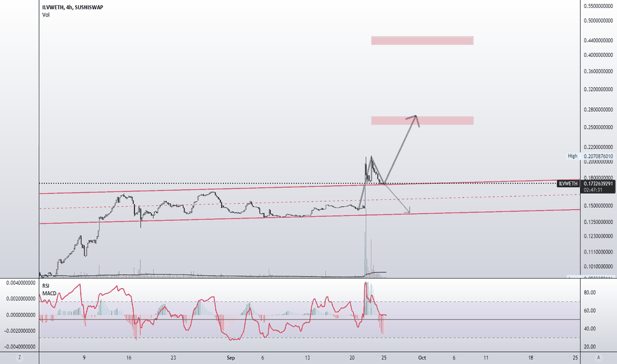The image size is (617, 364).
Task: Click the 60.00 RSI scale value
Action: pyautogui.click(x=590, y=311)
